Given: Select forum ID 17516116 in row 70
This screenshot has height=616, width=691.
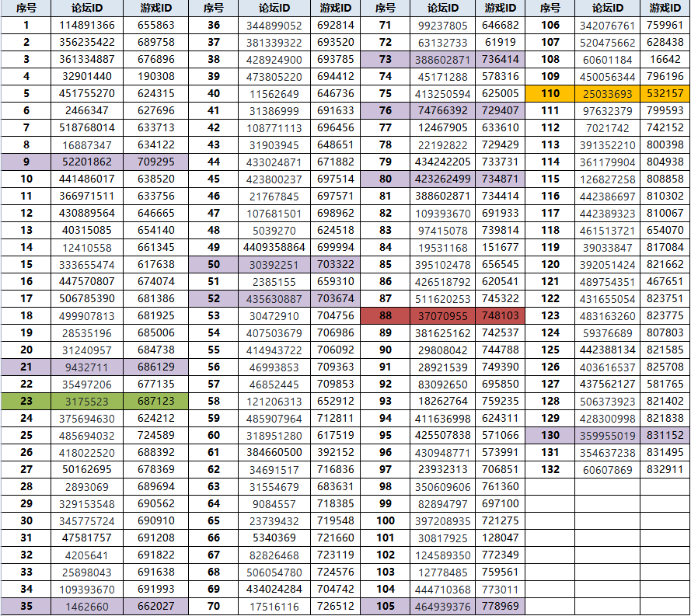Looking at the screenshot, I should click(x=274, y=606).
